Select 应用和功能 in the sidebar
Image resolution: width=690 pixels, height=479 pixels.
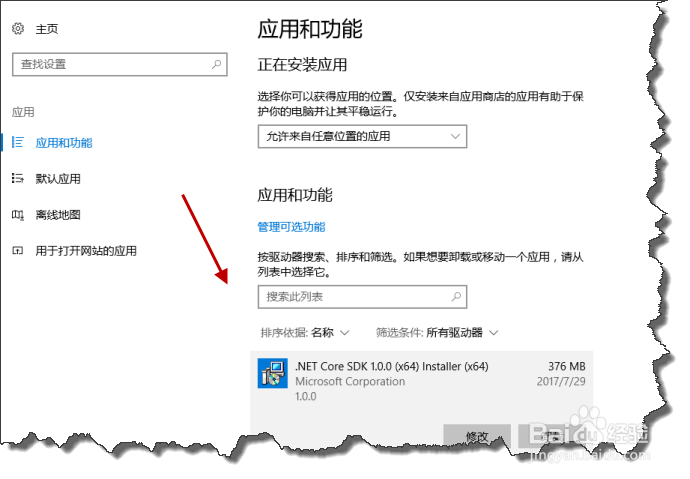(x=64, y=143)
